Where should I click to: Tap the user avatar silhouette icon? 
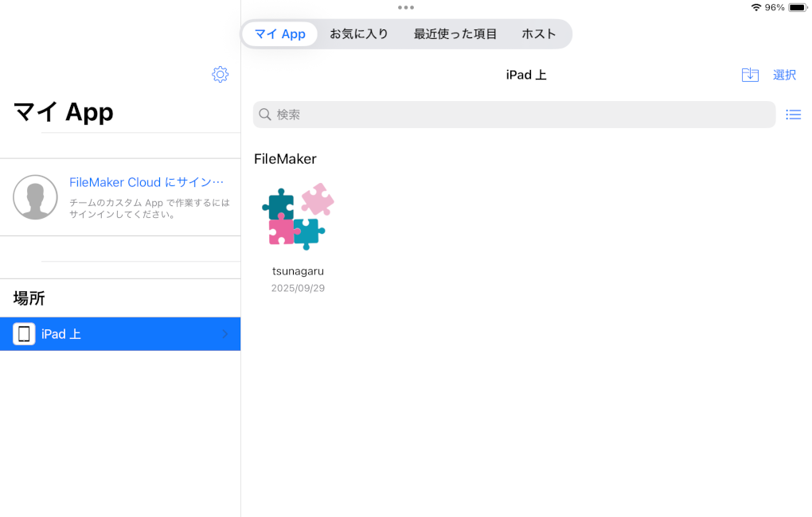pos(35,197)
